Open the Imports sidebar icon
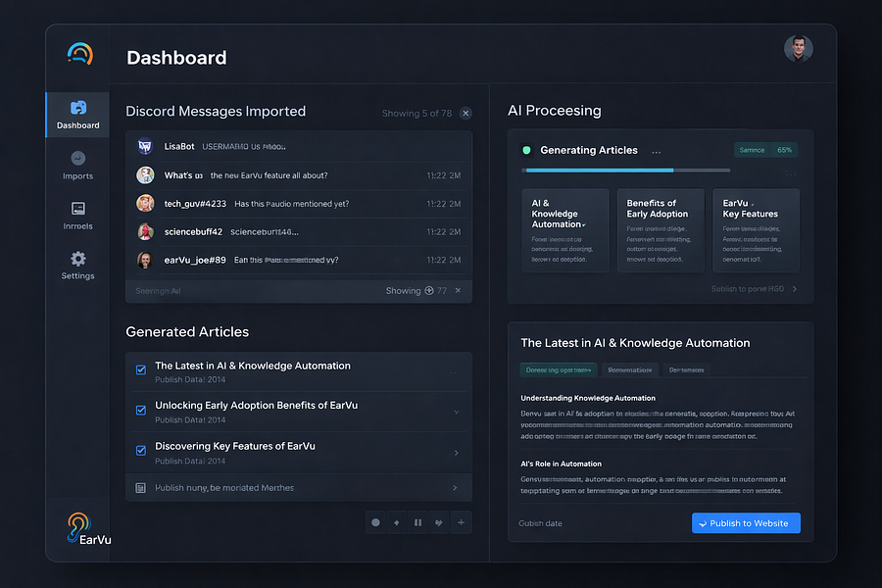The height and width of the screenshot is (588, 882). 78,158
